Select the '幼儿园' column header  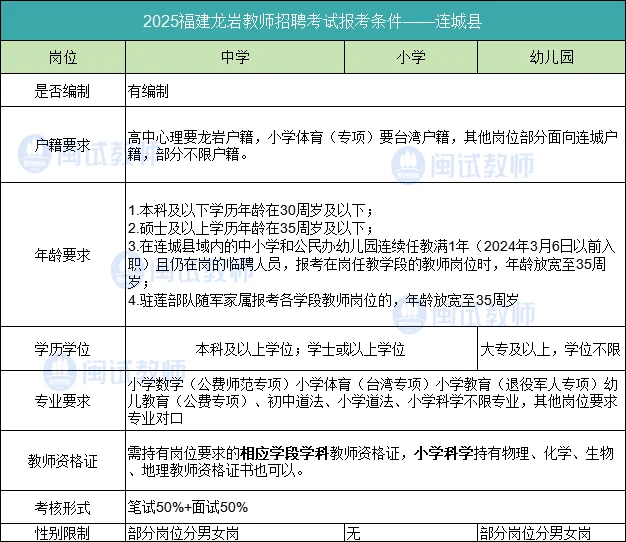(x=551, y=57)
